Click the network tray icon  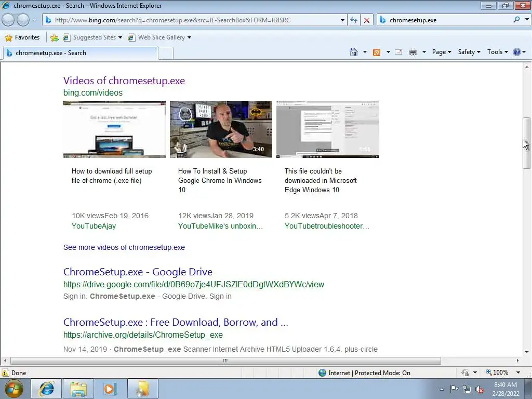[x=467, y=389]
